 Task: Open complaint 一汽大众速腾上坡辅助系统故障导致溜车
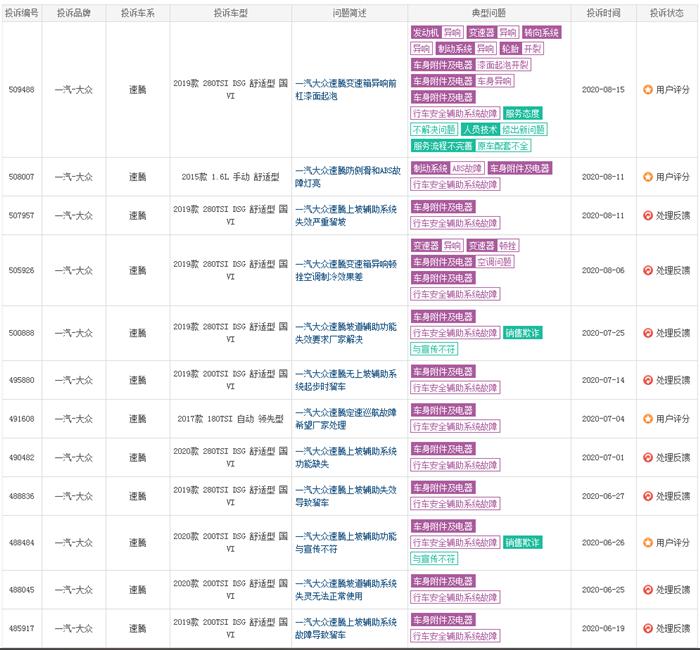pos(346,629)
